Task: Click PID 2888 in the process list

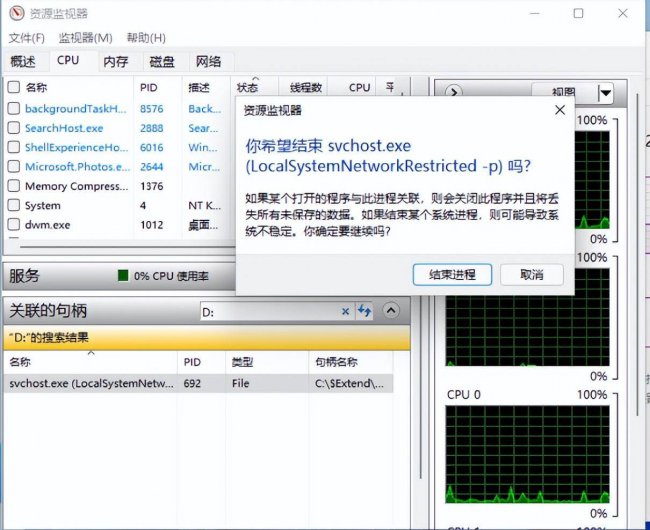Action: (152, 128)
